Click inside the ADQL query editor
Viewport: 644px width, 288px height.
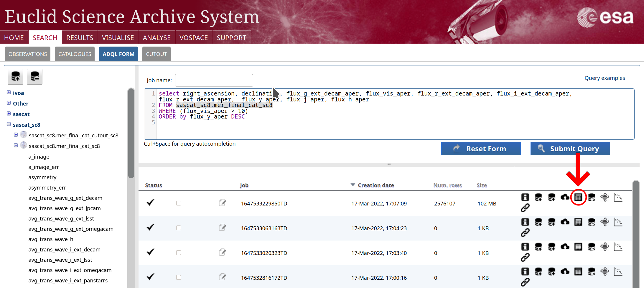coord(389,114)
